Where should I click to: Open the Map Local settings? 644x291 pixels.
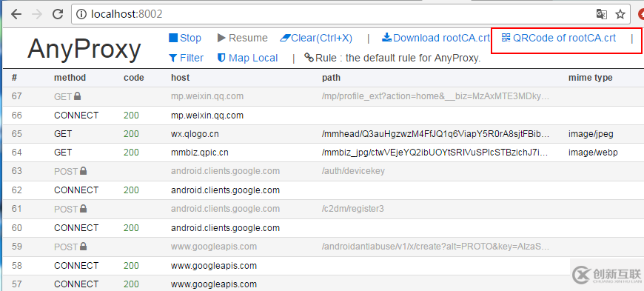(x=248, y=58)
